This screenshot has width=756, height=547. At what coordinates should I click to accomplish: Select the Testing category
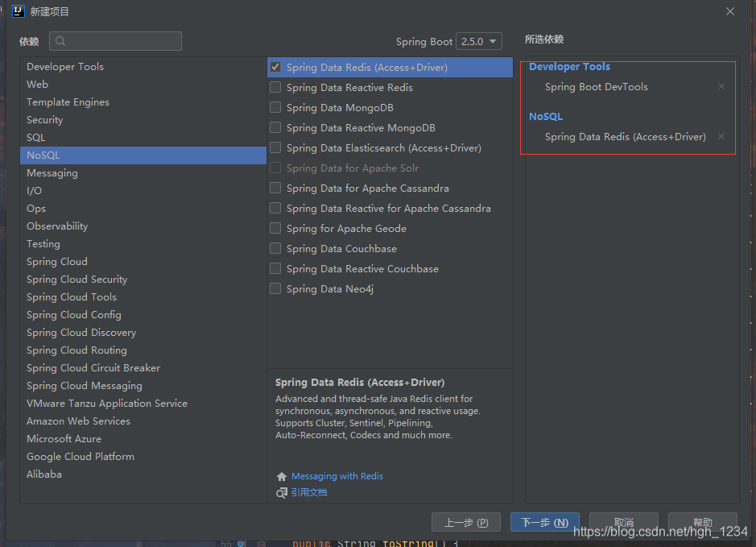tap(143, 244)
